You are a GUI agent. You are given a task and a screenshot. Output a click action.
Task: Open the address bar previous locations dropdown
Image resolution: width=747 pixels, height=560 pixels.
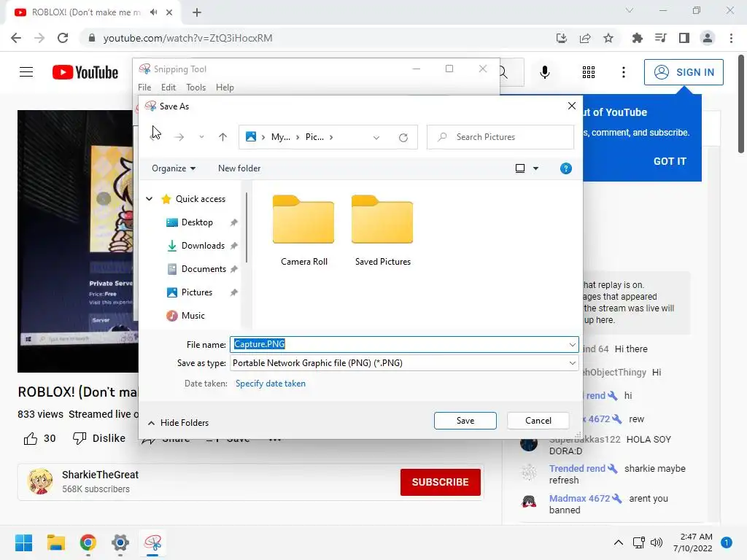pos(376,138)
